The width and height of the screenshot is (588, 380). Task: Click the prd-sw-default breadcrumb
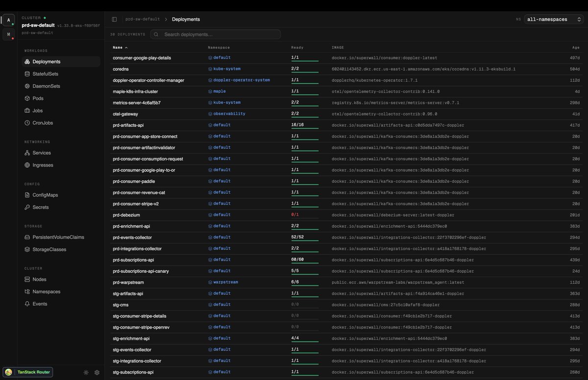pos(143,20)
